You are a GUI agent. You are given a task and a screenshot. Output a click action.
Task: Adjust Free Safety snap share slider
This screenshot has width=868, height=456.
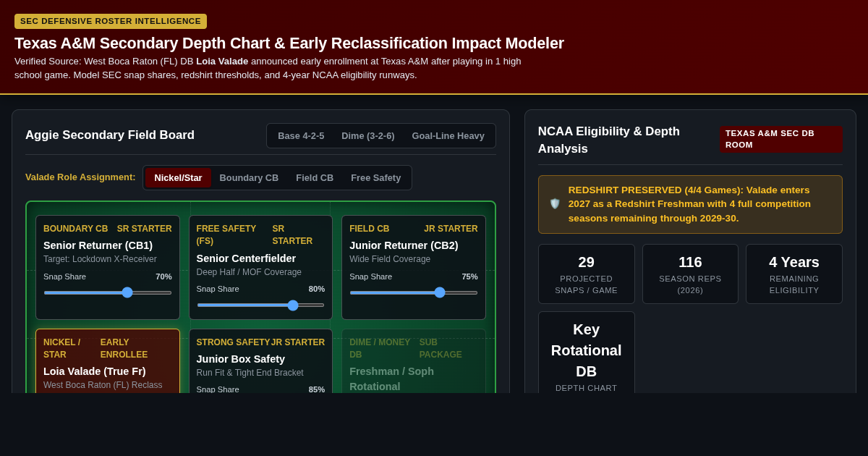pos(260,305)
